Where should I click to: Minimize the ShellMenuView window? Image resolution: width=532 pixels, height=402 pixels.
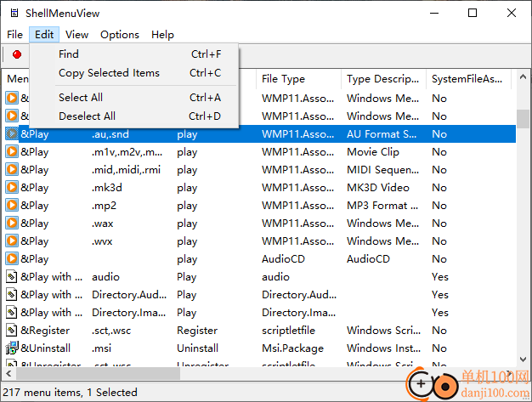point(434,14)
